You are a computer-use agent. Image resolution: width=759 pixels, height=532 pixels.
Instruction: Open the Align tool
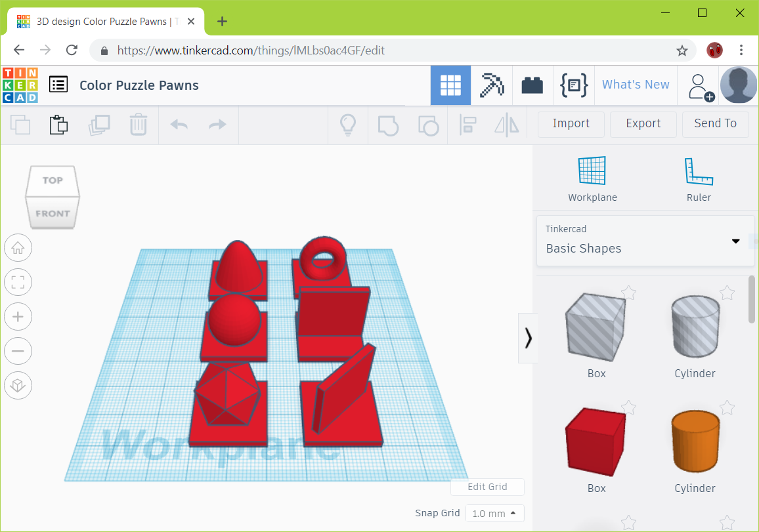point(468,125)
